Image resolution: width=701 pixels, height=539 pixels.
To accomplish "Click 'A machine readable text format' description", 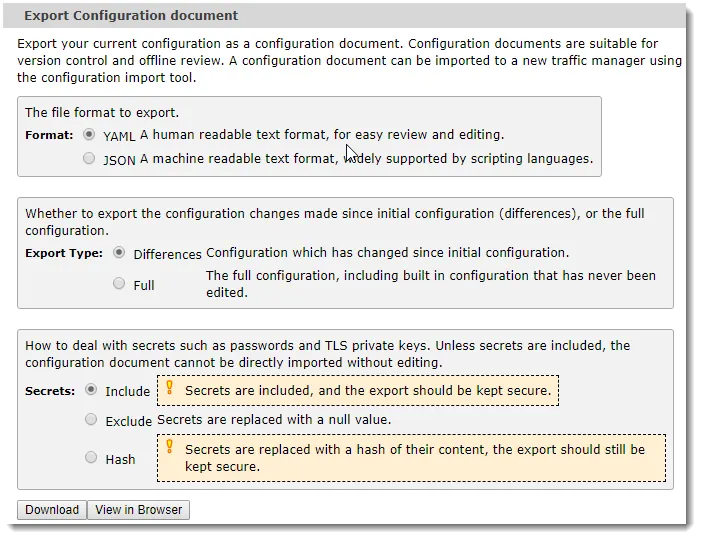I will [x=366, y=159].
